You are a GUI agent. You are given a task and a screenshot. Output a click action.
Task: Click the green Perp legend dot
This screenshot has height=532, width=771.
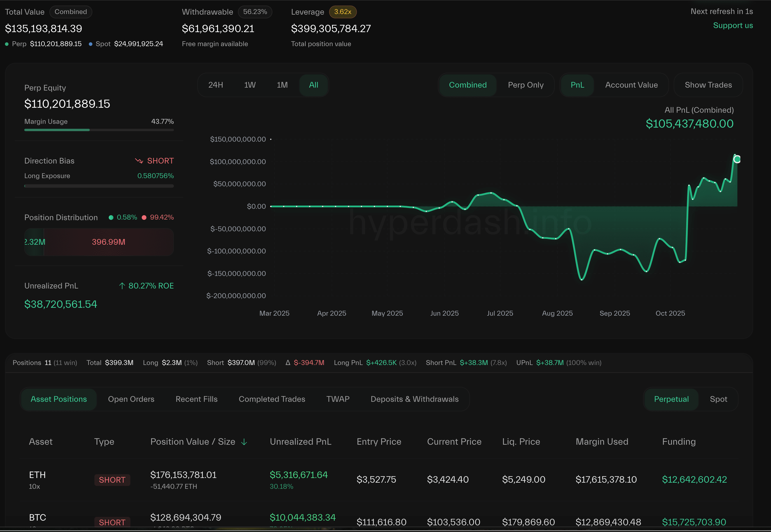tap(7, 44)
